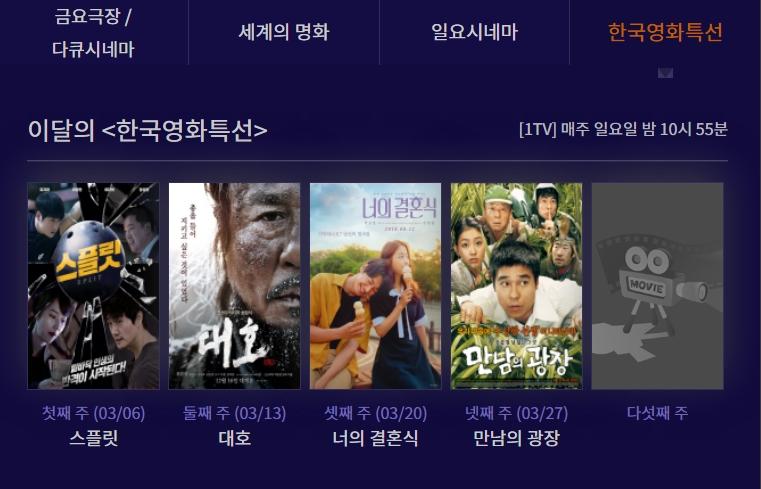
Task: Click the 이달의 <한국영화특선> heading
Action: (x=148, y=130)
